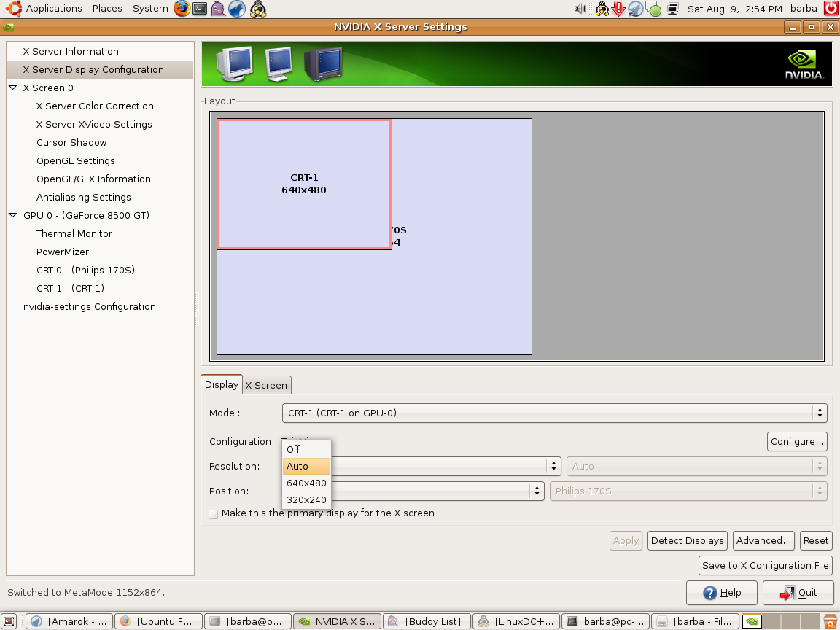The image size is (840, 630).
Task: Select CRT-1 - (CRT-1) tree item
Action: 70,288
